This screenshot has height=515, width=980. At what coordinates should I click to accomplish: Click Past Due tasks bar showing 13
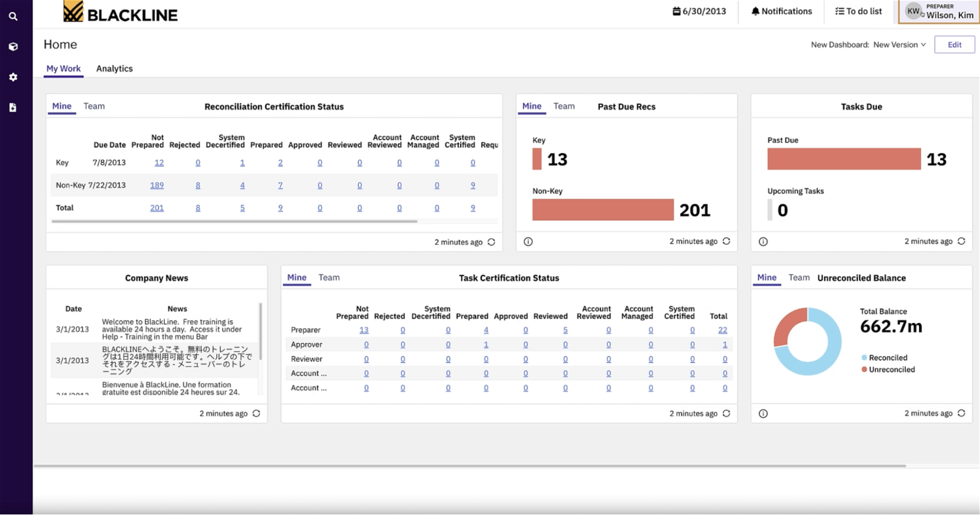844,159
